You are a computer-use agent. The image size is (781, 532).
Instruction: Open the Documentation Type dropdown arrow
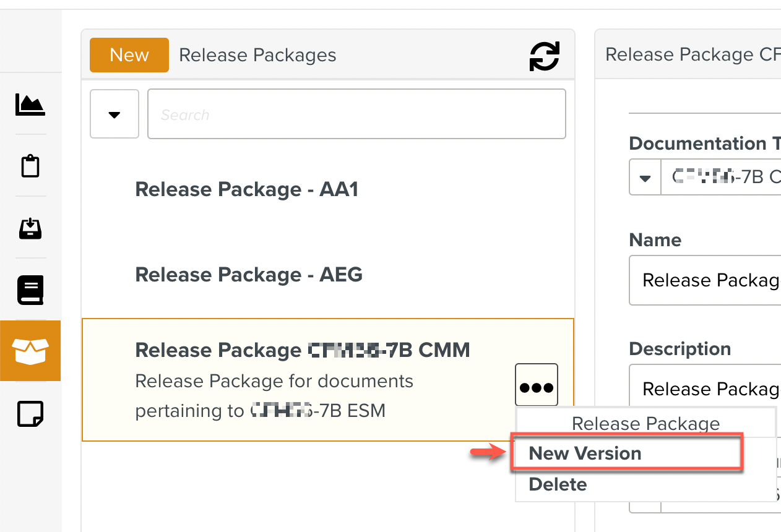click(x=645, y=178)
